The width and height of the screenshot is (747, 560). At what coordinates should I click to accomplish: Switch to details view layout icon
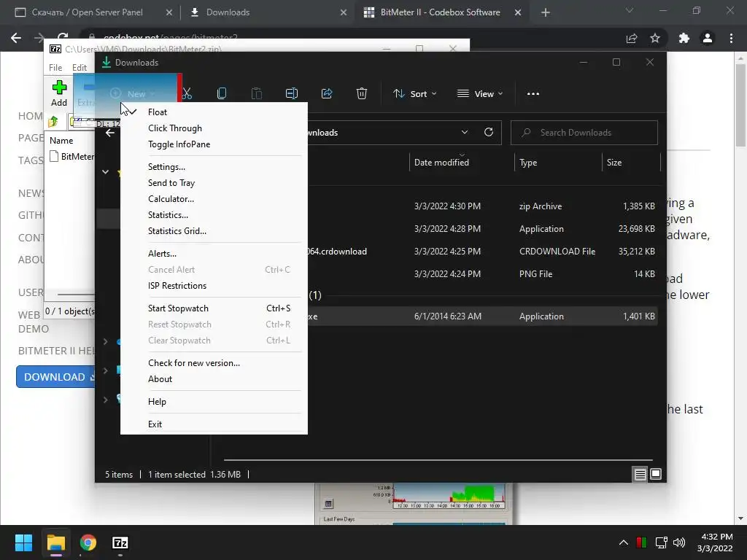point(640,474)
